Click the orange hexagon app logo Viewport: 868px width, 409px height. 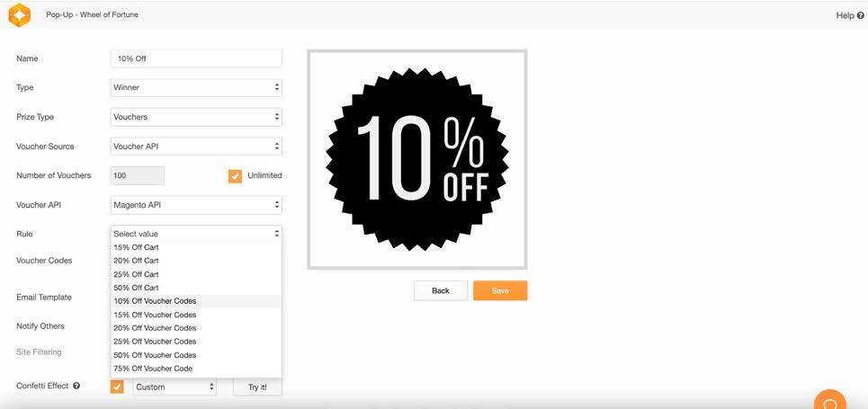[x=20, y=15]
